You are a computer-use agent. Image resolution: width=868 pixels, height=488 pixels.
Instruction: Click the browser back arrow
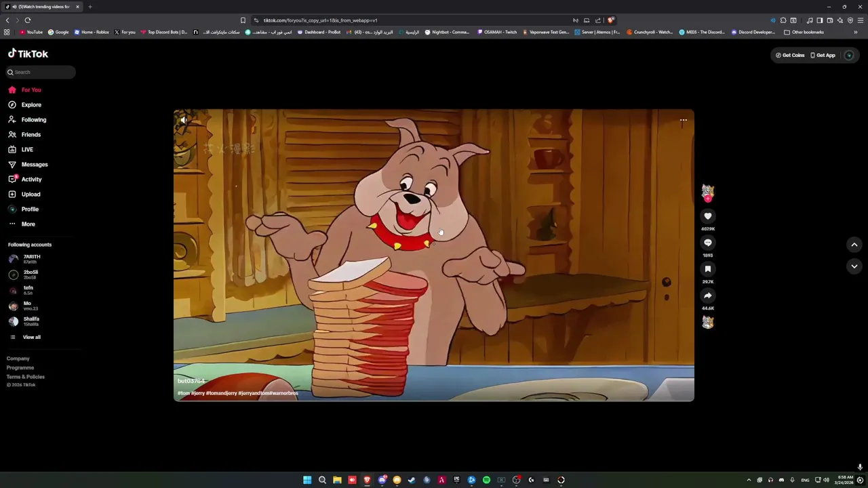click(7, 20)
